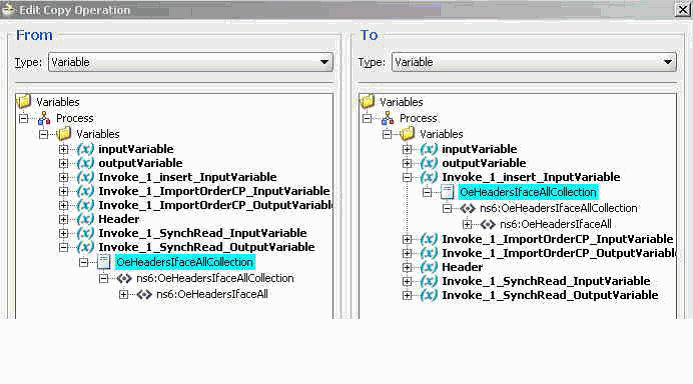Click the Process icon in From tree
The width and height of the screenshot is (693, 384).
click(44, 118)
